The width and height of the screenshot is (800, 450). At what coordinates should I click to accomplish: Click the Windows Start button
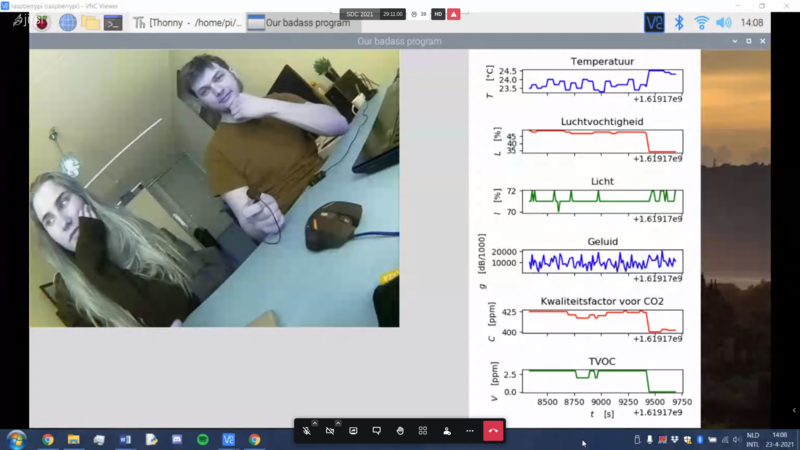point(16,439)
